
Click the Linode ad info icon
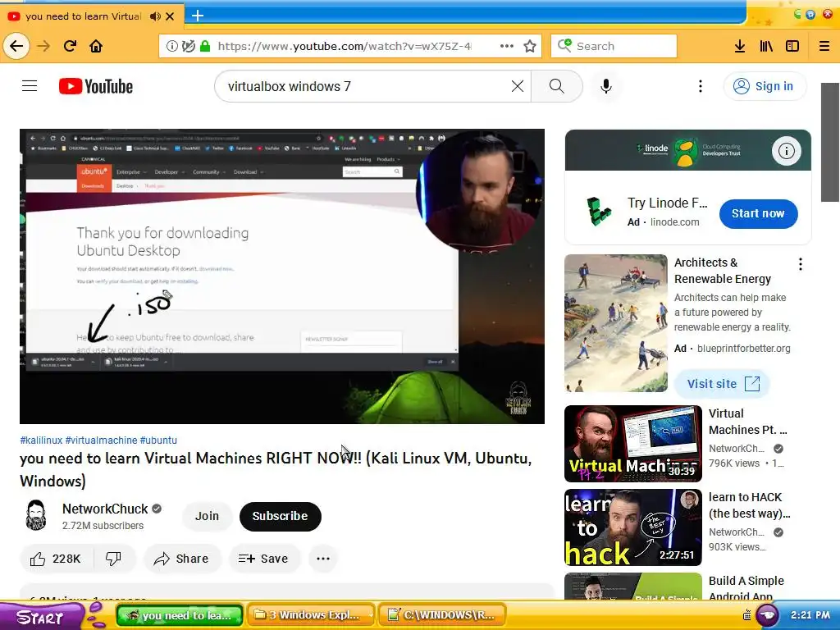click(x=786, y=151)
